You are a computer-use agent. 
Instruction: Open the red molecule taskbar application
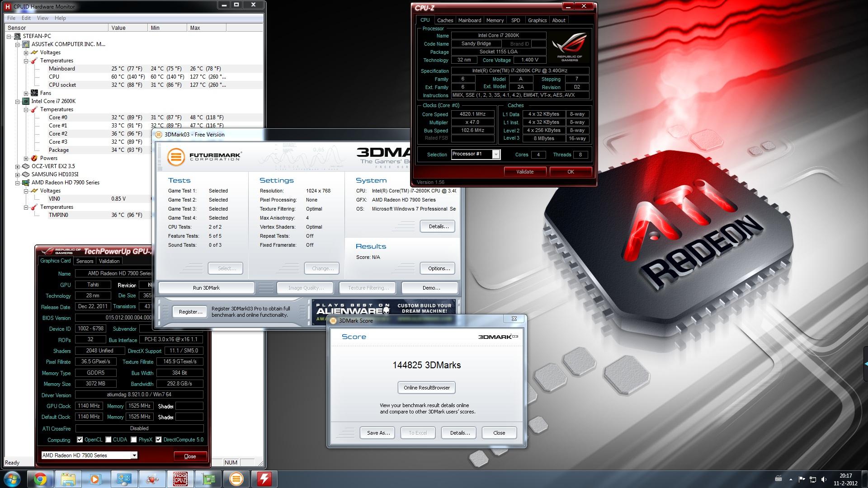tap(152, 479)
